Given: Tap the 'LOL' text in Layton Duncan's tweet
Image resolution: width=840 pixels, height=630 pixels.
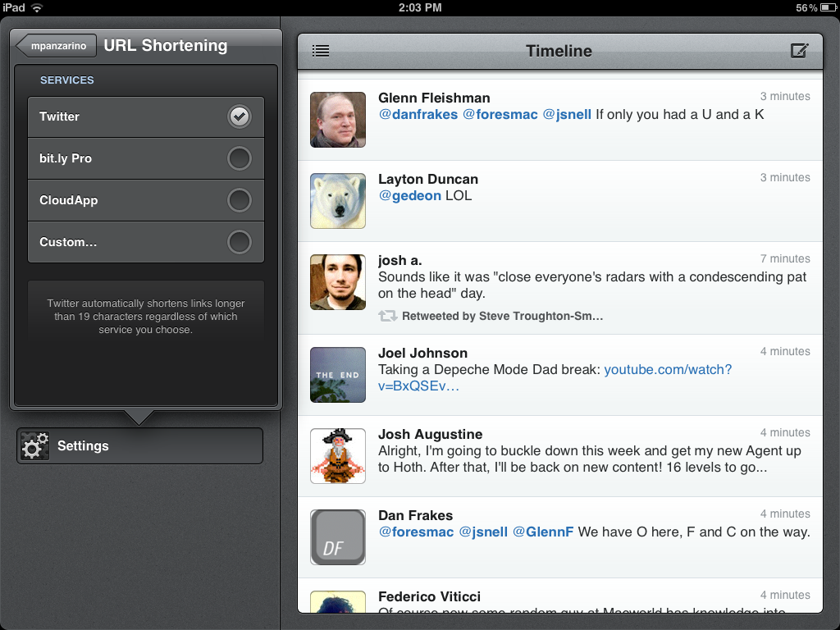Looking at the screenshot, I should click(x=459, y=195).
